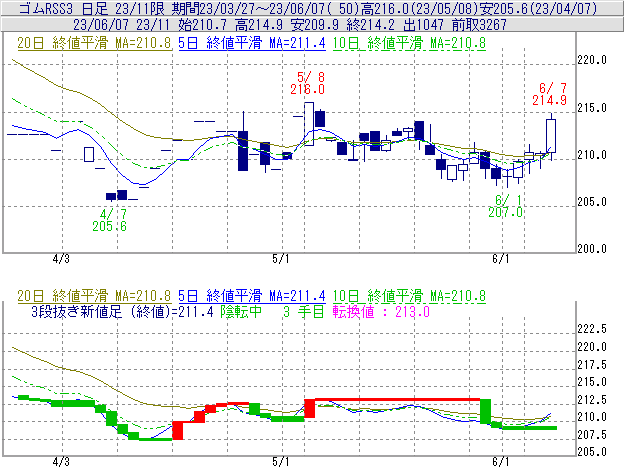Click the 215.0 price axis label of upper chart
Viewport: 624px width, 475px height.
click(592, 108)
